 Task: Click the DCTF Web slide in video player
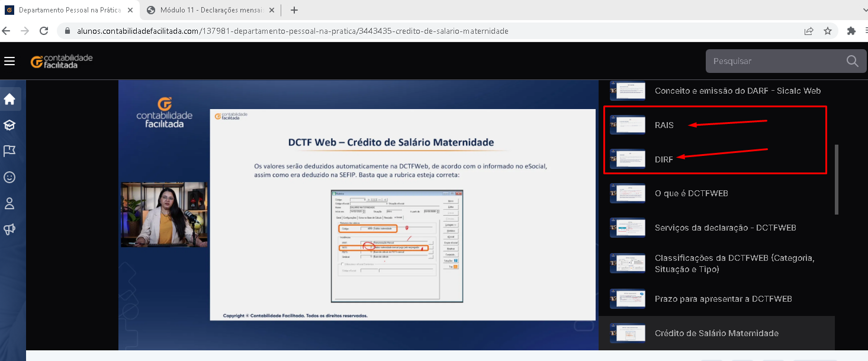[x=403, y=215]
